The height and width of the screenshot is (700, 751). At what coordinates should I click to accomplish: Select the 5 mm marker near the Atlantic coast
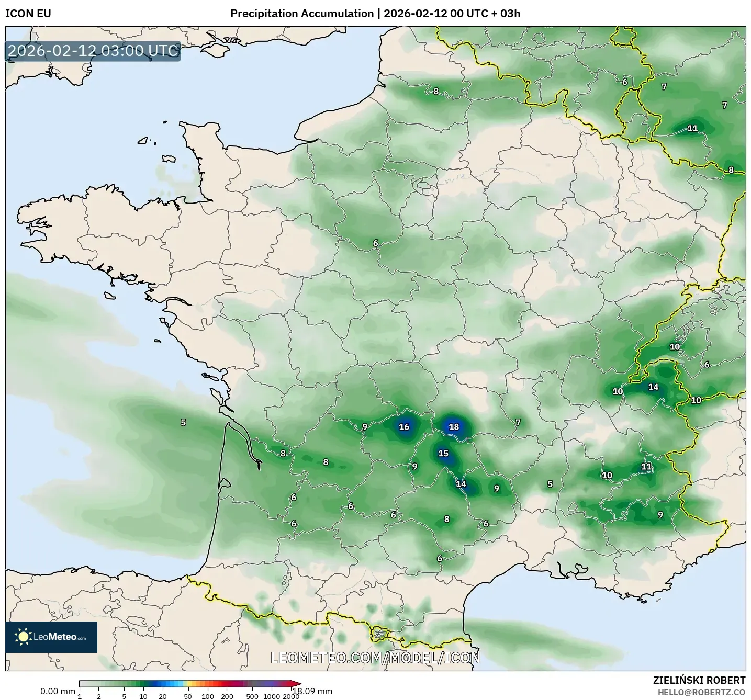183,421
